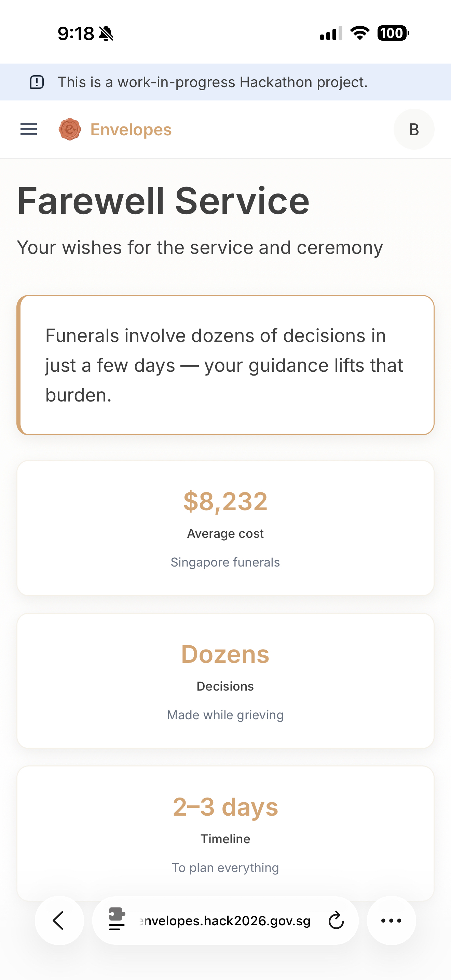Viewport: 451px width, 980px height.
Task: Reload the page with the refresh icon
Action: (336, 920)
